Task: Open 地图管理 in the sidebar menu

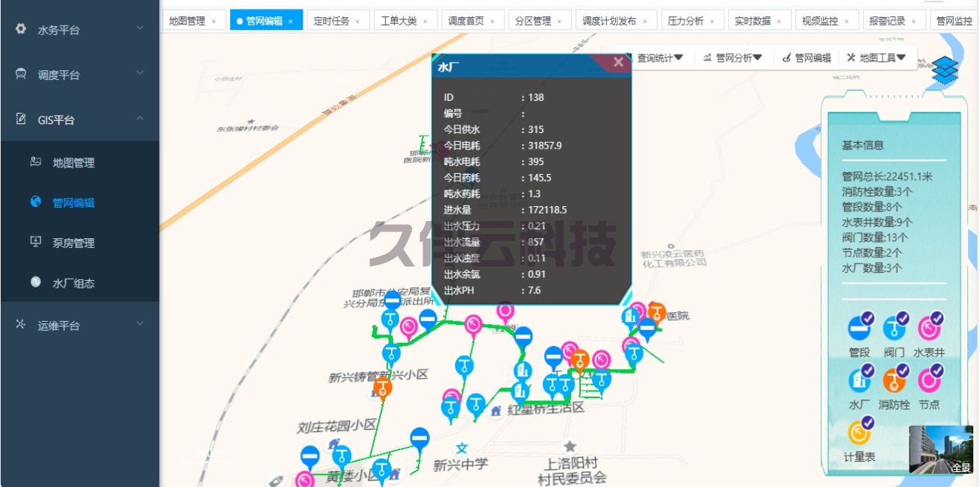Action: click(x=79, y=162)
